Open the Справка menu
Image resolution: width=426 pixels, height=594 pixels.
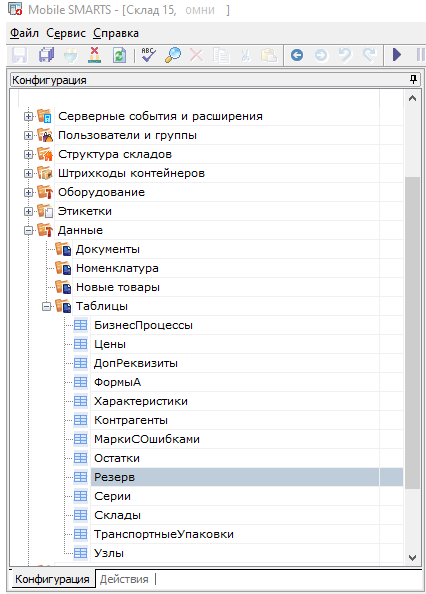point(116,33)
